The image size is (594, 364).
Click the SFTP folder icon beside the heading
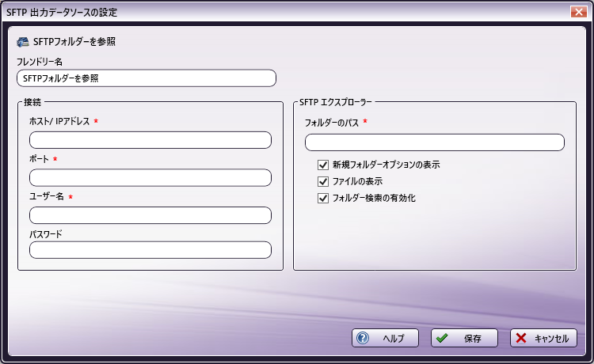click(x=23, y=42)
